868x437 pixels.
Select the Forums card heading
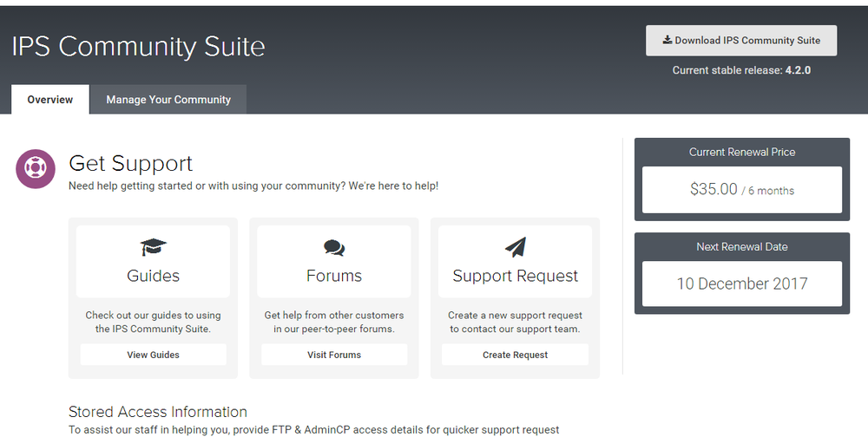[x=334, y=276]
